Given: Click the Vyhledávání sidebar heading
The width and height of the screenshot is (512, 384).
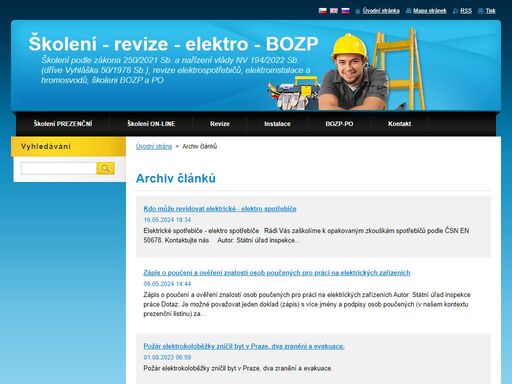Looking at the screenshot, I should [46, 146].
